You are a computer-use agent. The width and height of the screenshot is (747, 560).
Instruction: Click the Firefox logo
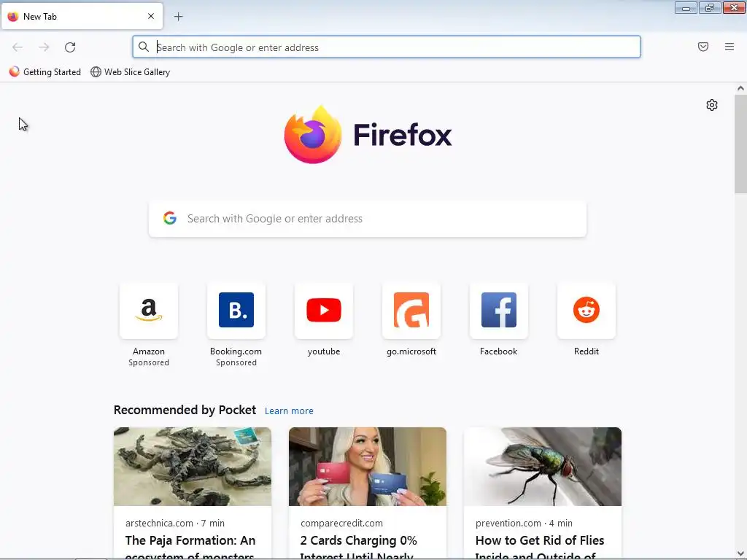coord(368,135)
